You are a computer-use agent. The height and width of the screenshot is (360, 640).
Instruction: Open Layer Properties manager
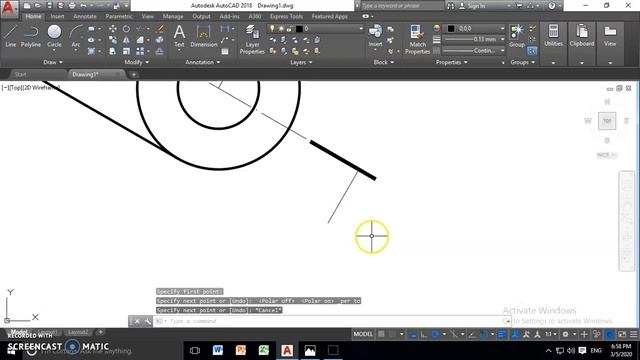pos(252,39)
